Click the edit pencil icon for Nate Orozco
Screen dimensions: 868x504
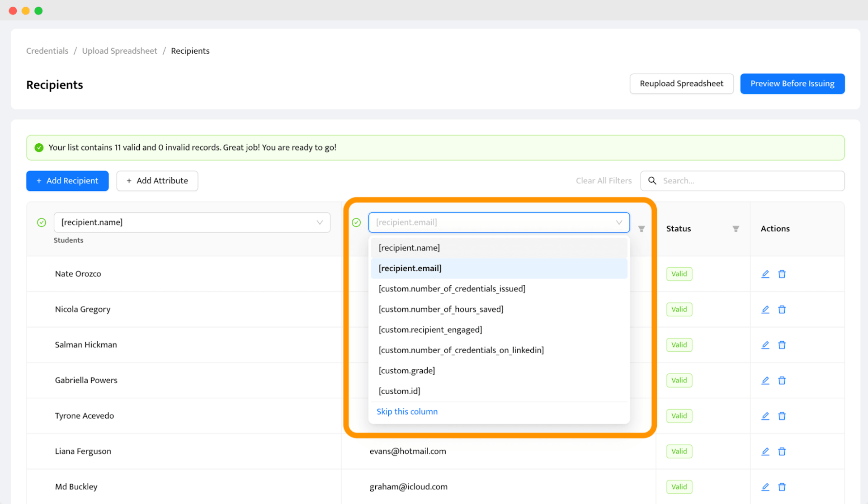[x=765, y=273]
